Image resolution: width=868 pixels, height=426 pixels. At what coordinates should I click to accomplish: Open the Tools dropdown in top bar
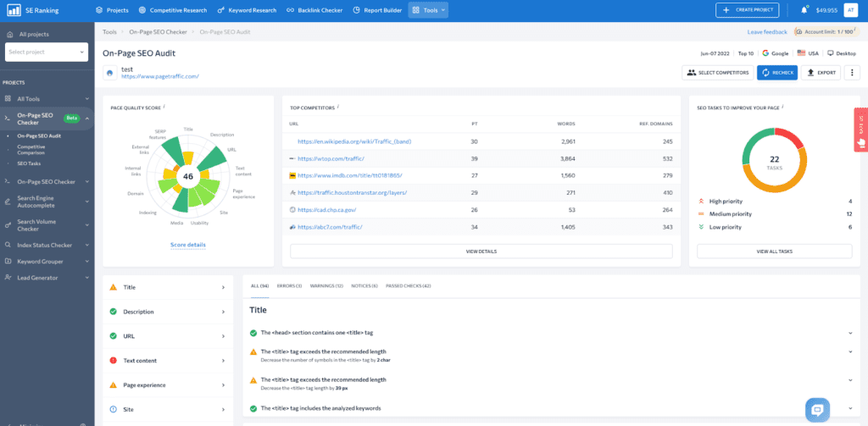[x=428, y=10]
